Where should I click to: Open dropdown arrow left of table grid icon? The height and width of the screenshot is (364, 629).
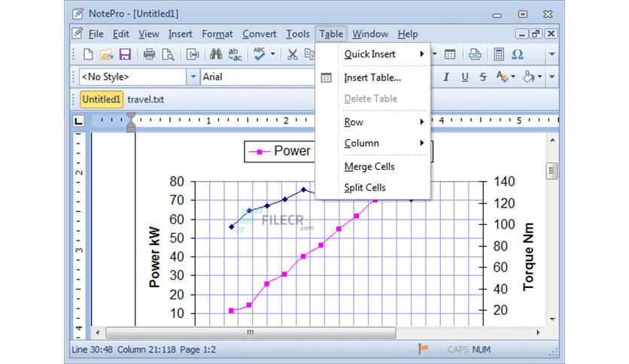(434, 54)
